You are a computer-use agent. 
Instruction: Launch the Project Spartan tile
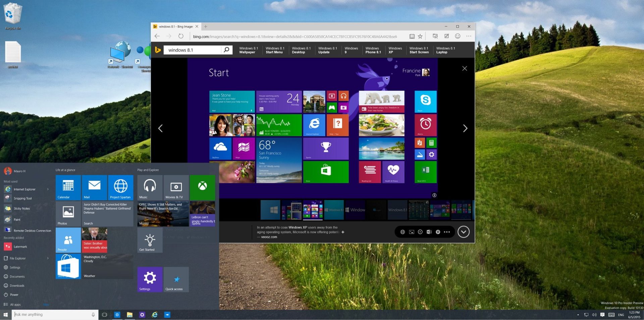pos(120,187)
